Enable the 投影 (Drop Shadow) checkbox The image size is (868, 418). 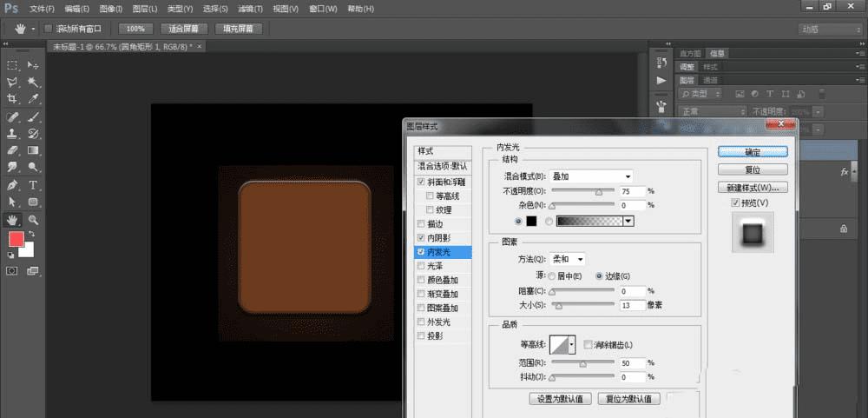[421, 335]
